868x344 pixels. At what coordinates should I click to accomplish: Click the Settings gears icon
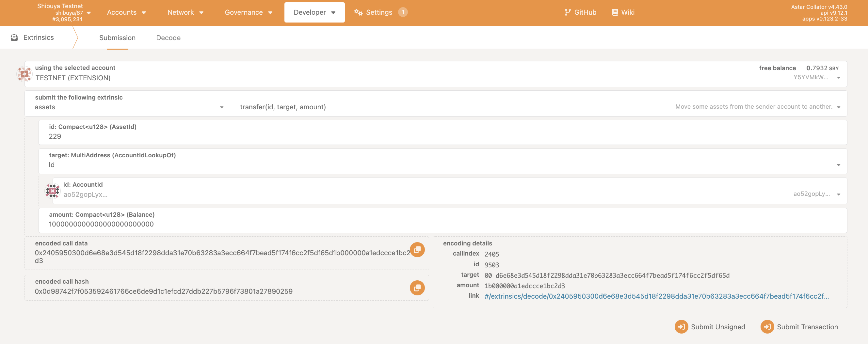tap(358, 12)
